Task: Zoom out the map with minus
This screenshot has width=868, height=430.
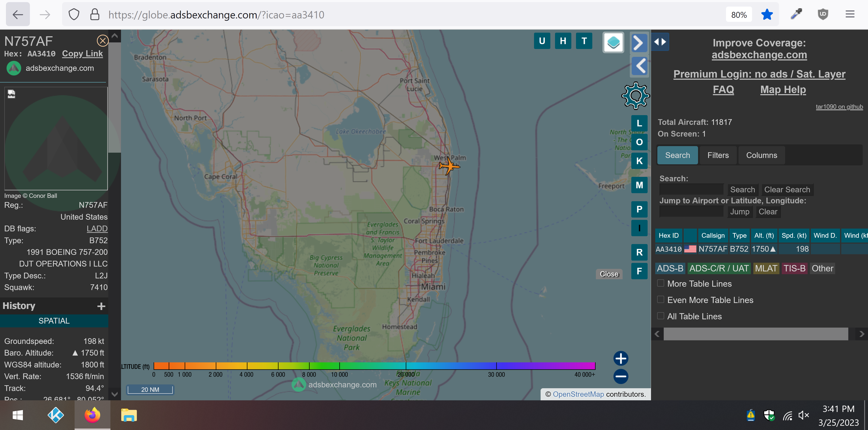Action: pos(621,376)
